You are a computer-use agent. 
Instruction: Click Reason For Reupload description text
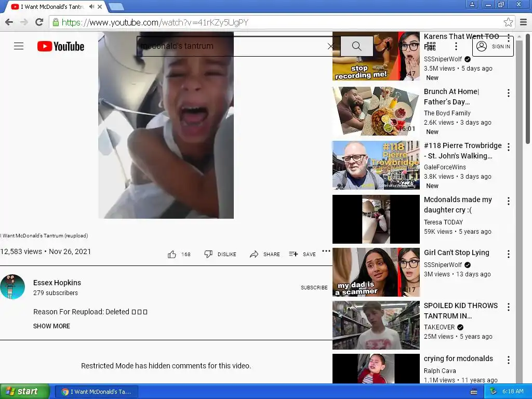click(x=90, y=312)
